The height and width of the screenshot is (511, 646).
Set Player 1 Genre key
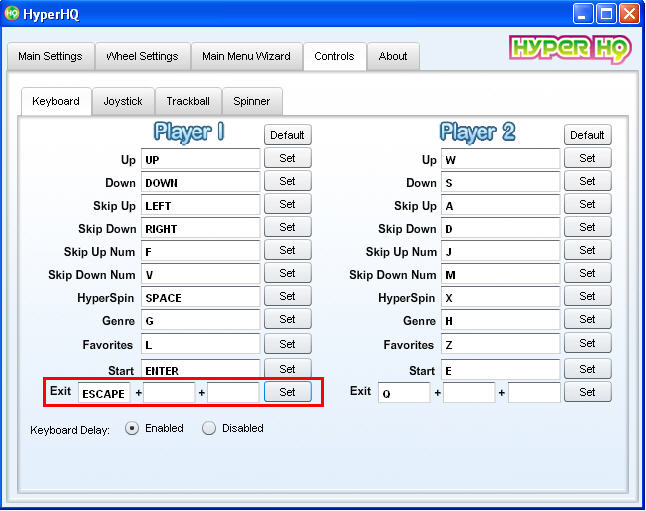tap(287, 319)
